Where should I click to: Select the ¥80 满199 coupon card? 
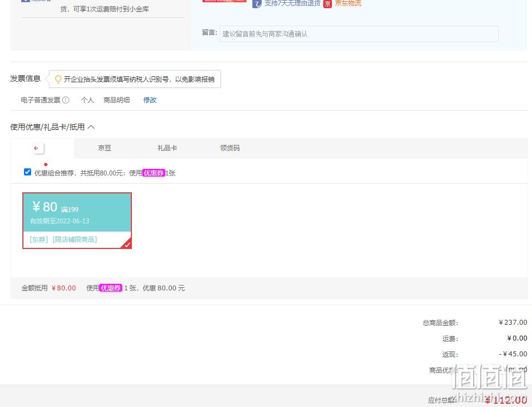77,221
